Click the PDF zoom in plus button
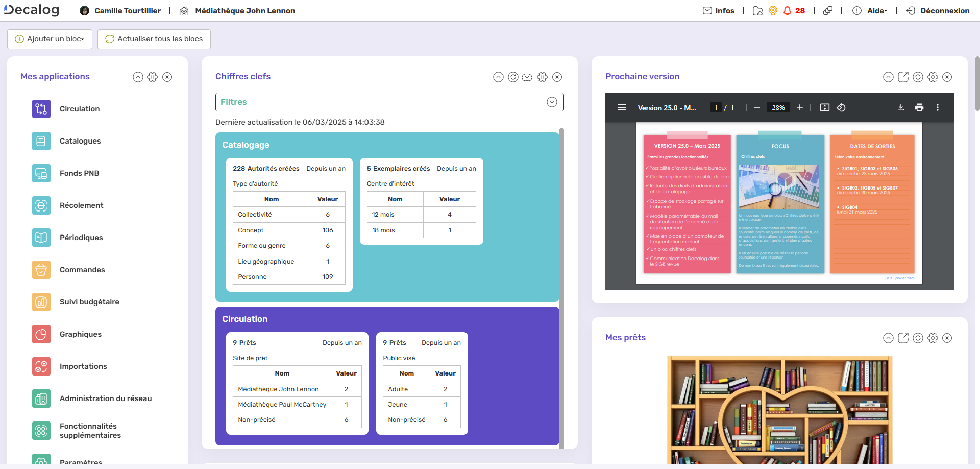This screenshot has width=980, height=469. [x=800, y=107]
